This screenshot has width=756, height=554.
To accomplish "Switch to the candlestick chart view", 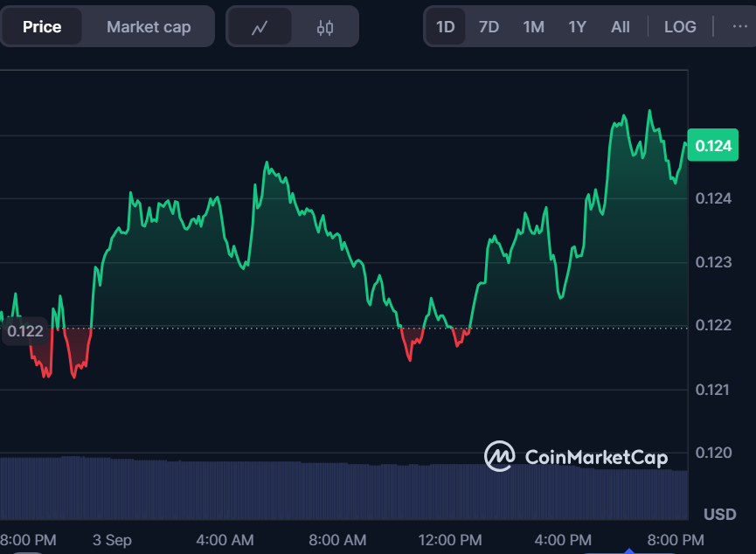I will (x=325, y=27).
